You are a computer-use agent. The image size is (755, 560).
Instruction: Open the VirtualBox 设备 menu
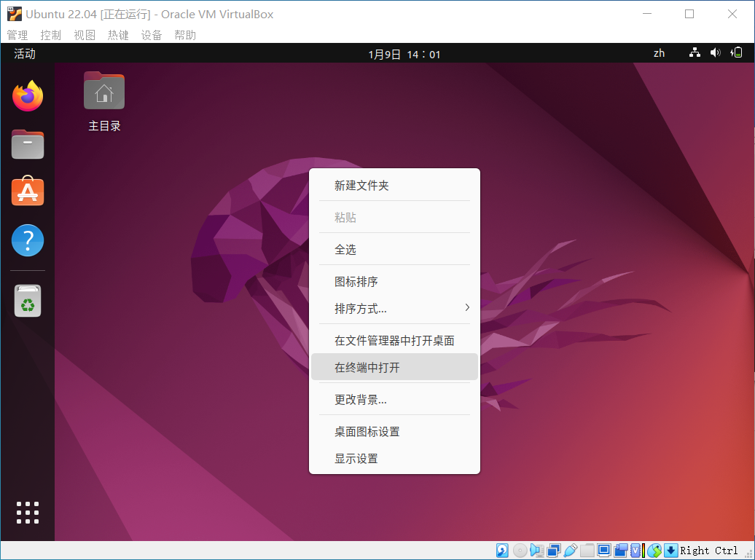click(151, 35)
